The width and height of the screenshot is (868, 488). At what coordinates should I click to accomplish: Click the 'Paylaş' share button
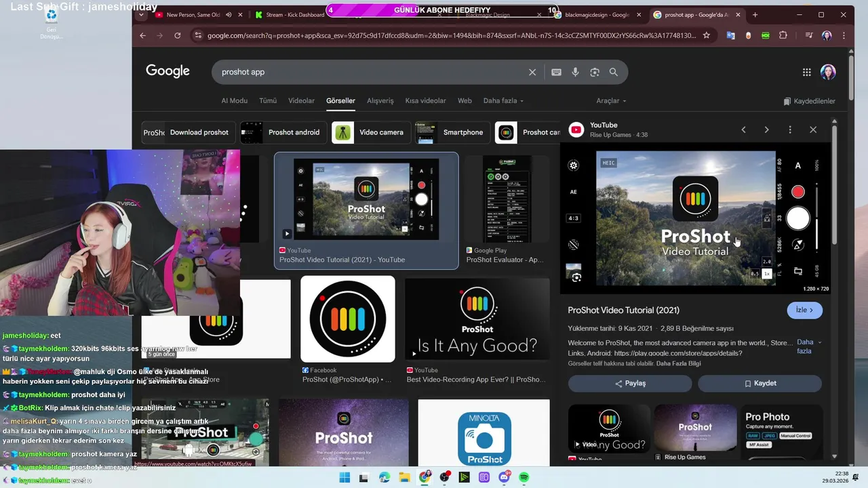630,383
